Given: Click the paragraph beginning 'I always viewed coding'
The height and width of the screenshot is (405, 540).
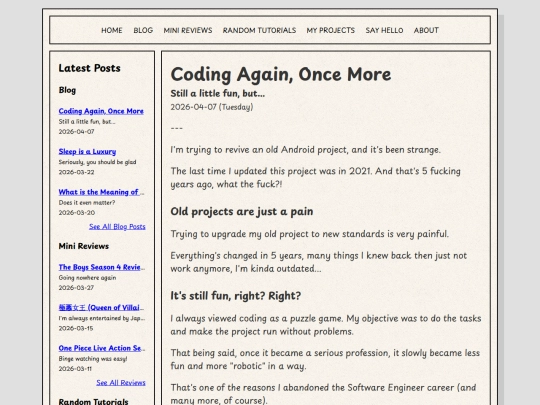Looking at the screenshot, I should point(326,325).
